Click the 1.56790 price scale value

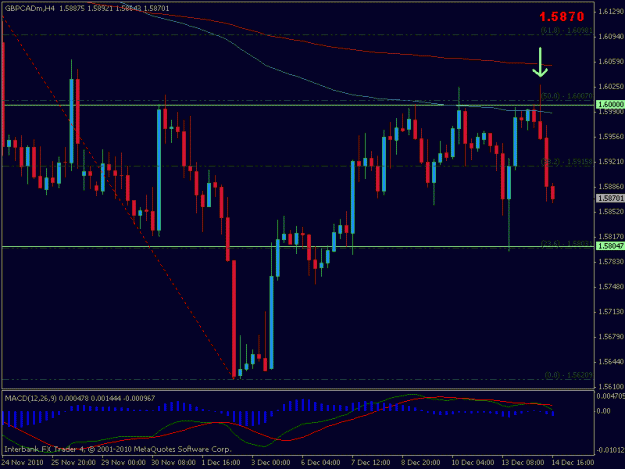611,337
